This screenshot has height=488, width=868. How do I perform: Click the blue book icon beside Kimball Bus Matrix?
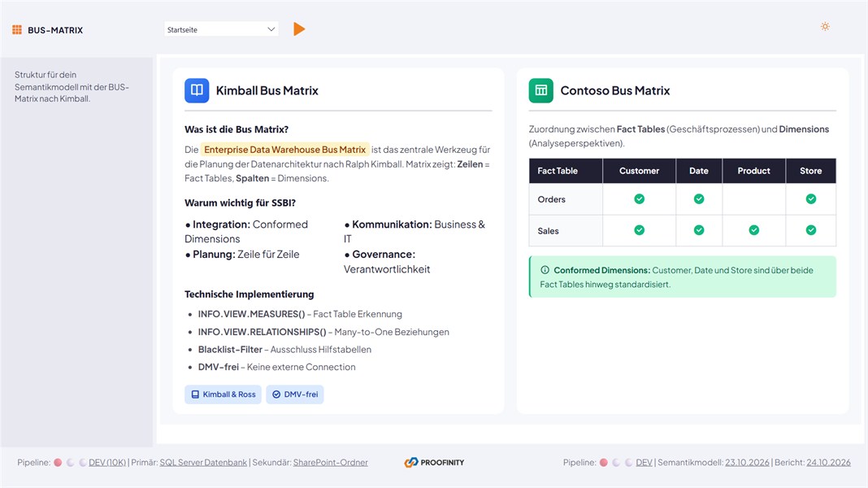(197, 90)
